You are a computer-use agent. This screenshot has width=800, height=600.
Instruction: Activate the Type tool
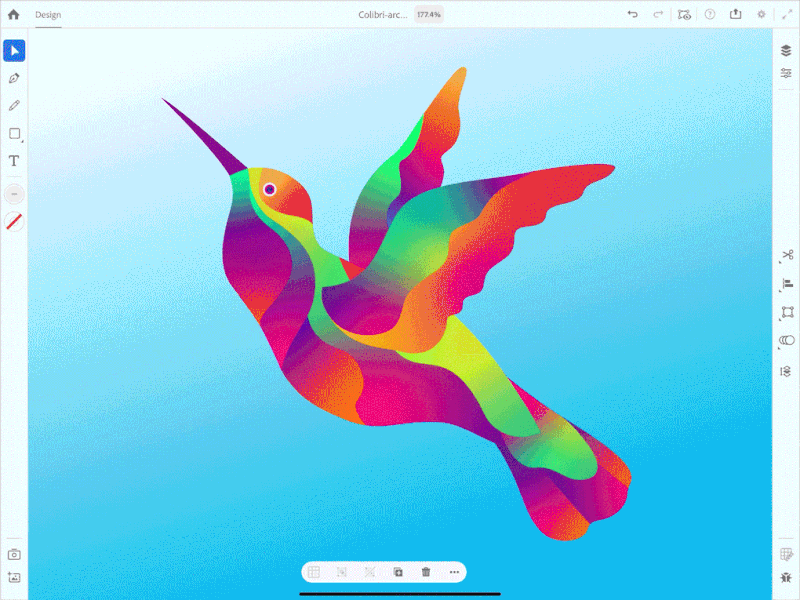coord(14,160)
